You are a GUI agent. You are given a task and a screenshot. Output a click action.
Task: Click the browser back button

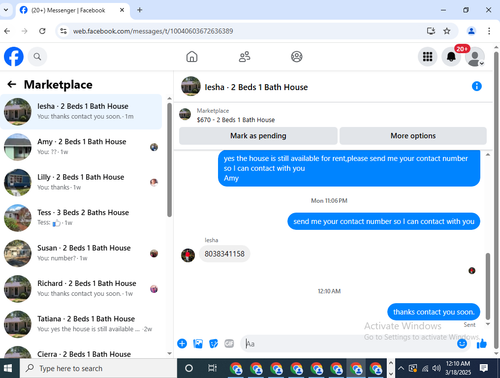click(x=7, y=31)
